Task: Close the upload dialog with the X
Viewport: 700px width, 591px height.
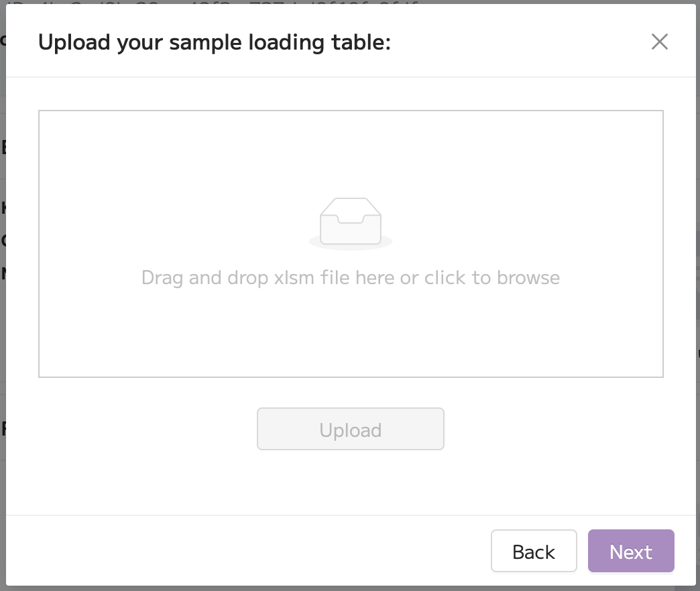Action: pos(659,42)
